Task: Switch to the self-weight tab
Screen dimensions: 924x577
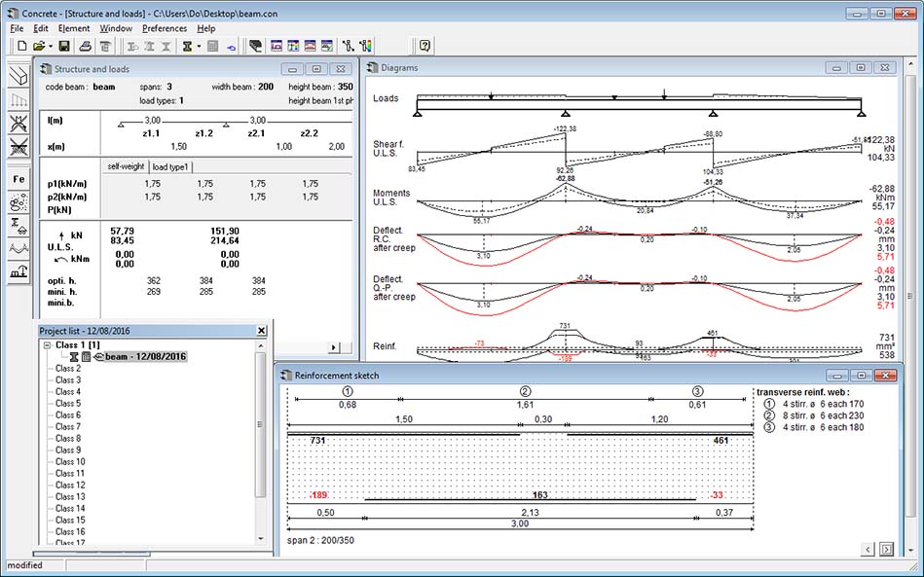Action: coord(126,166)
